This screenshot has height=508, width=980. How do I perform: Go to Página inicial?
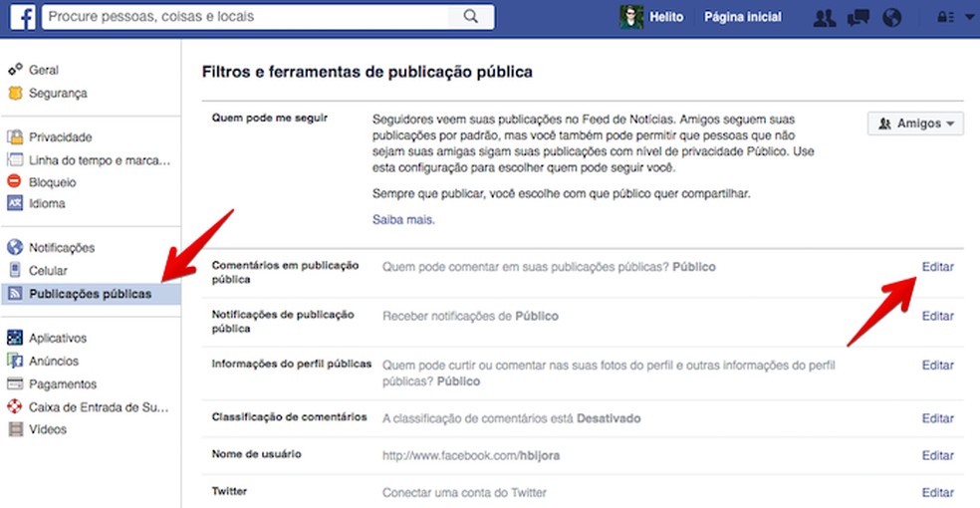click(x=743, y=17)
